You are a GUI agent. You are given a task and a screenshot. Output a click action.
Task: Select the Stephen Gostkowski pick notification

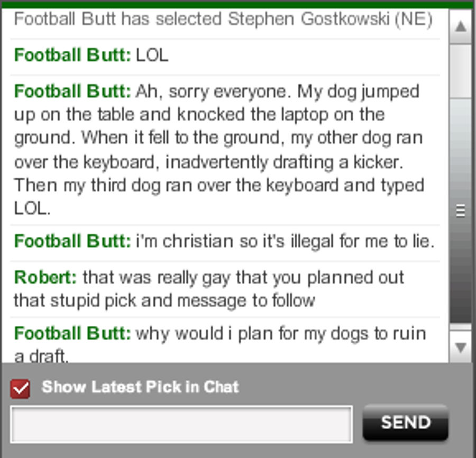(223, 19)
